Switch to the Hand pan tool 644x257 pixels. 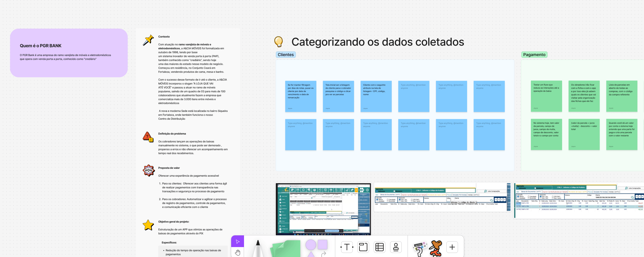pyautogui.click(x=238, y=252)
